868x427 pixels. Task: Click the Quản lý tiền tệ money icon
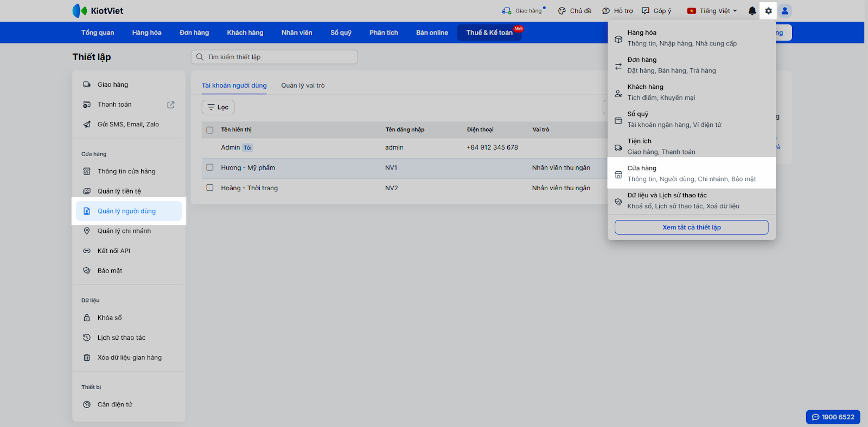tap(87, 191)
